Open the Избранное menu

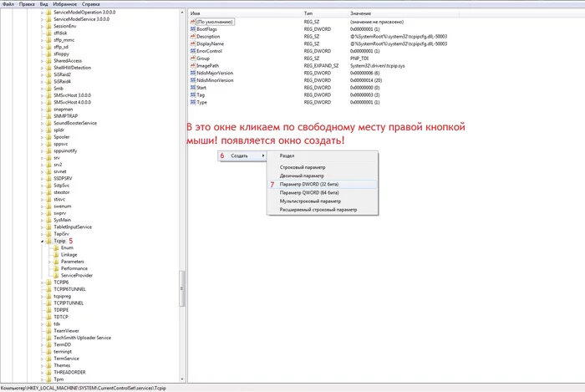coord(65,4)
